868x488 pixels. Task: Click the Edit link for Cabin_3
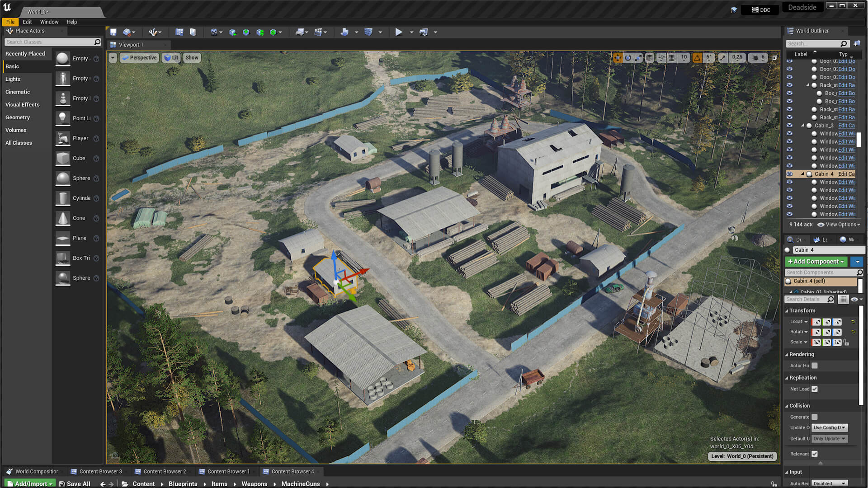tap(846, 126)
